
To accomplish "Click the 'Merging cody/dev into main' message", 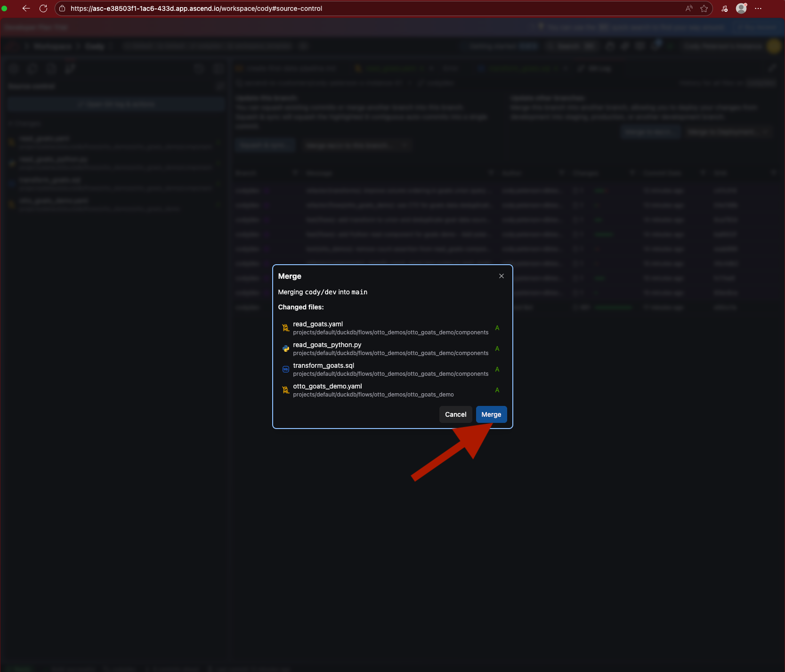I will tap(323, 292).
